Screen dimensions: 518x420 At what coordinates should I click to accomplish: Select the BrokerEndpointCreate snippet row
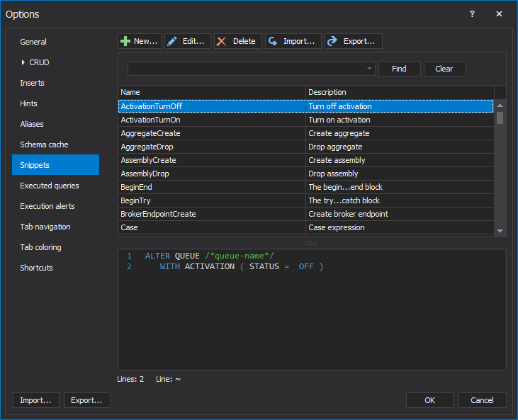[306, 214]
